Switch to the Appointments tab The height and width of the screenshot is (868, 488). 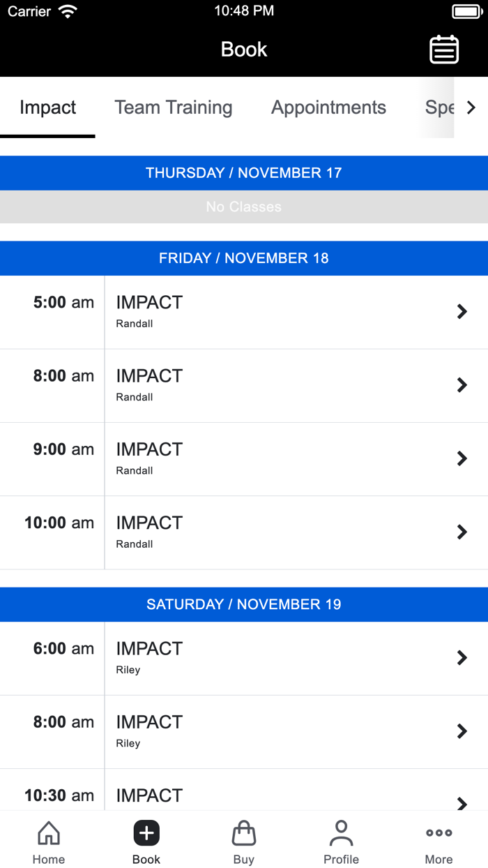(x=328, y=107)
